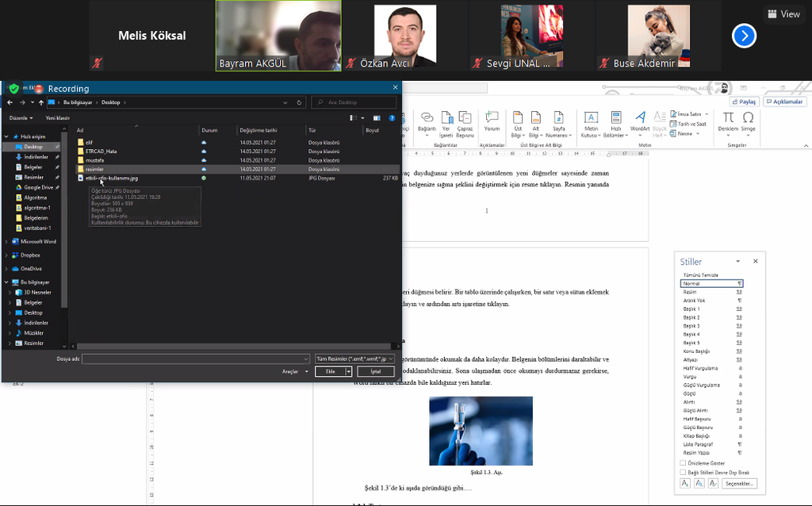Open the Düzenle dropdown menu
This screenshot has width=812, height=506.
coord(19,118)
